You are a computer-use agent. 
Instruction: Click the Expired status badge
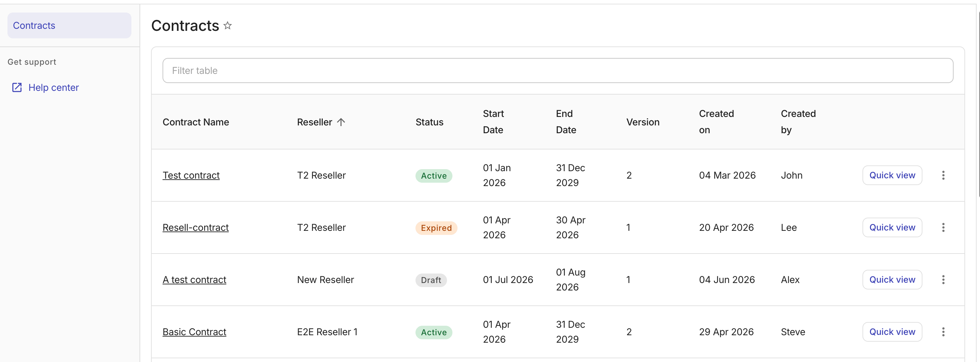[436, 228]
